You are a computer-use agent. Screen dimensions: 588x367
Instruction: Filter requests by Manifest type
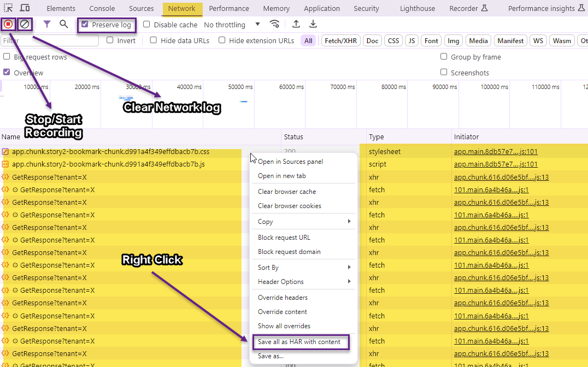coord(510,40)
